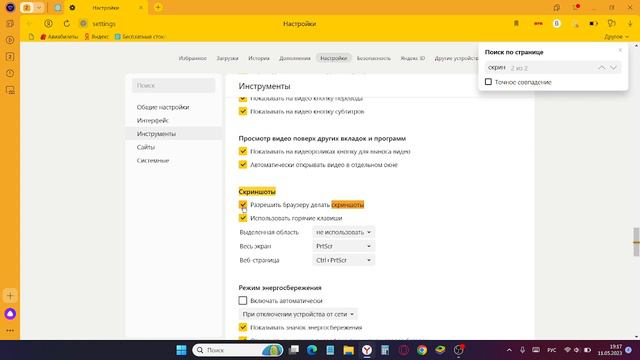Viewport: 640px width, 360px height.
Task: Open the clock and date in taskbar
Action: [610, 350]
